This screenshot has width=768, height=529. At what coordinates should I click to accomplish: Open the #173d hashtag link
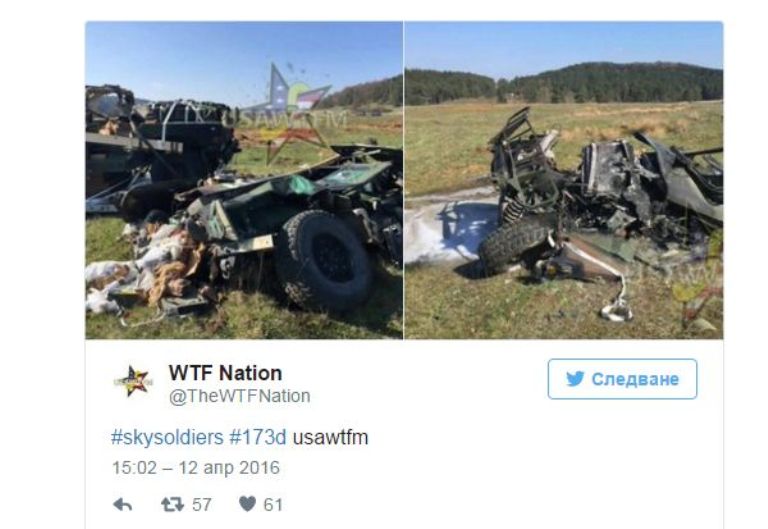point(258,437)
